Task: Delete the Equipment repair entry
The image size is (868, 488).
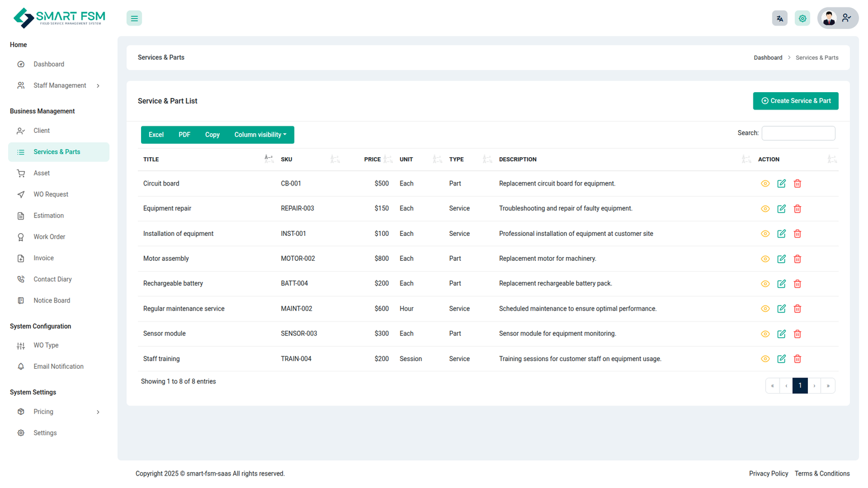Action: (797, 209)
